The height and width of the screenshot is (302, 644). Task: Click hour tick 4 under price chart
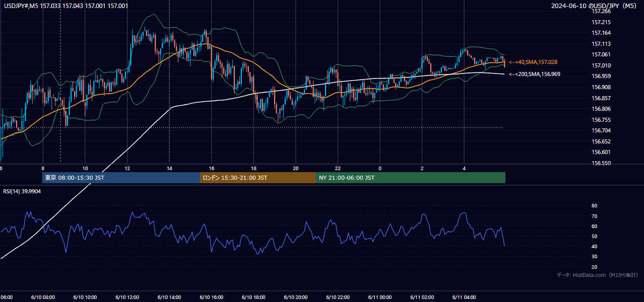click(x=464, y=168)
